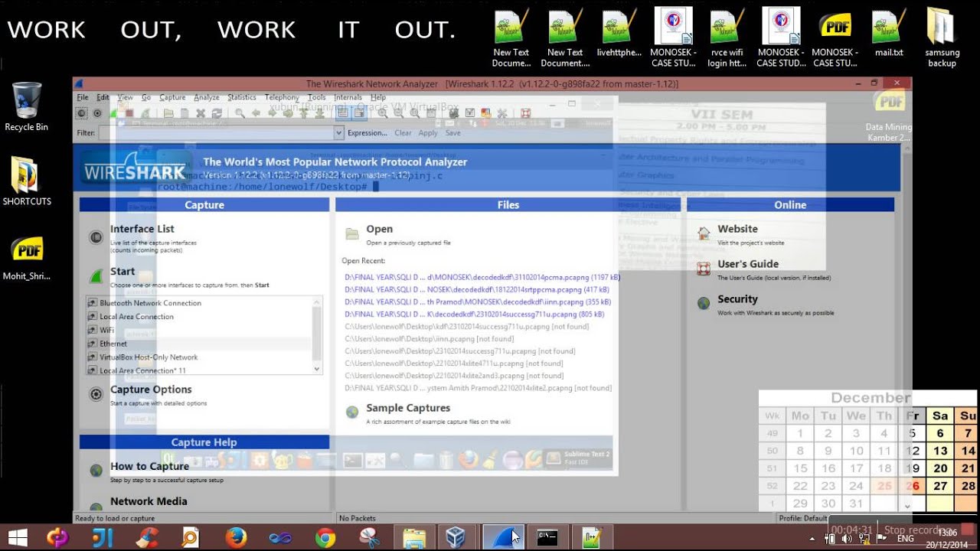Zoom in using the toolbar

[x=382, y=113]
